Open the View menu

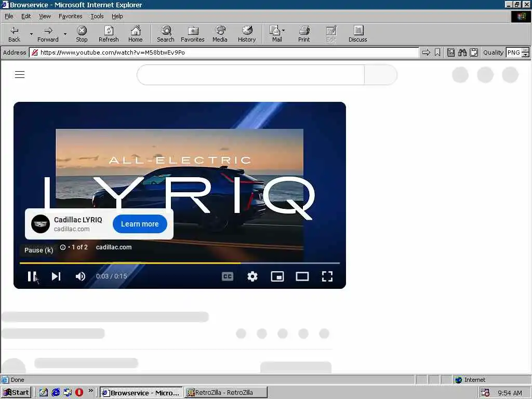pyautogui.click(x=45, y=16)
